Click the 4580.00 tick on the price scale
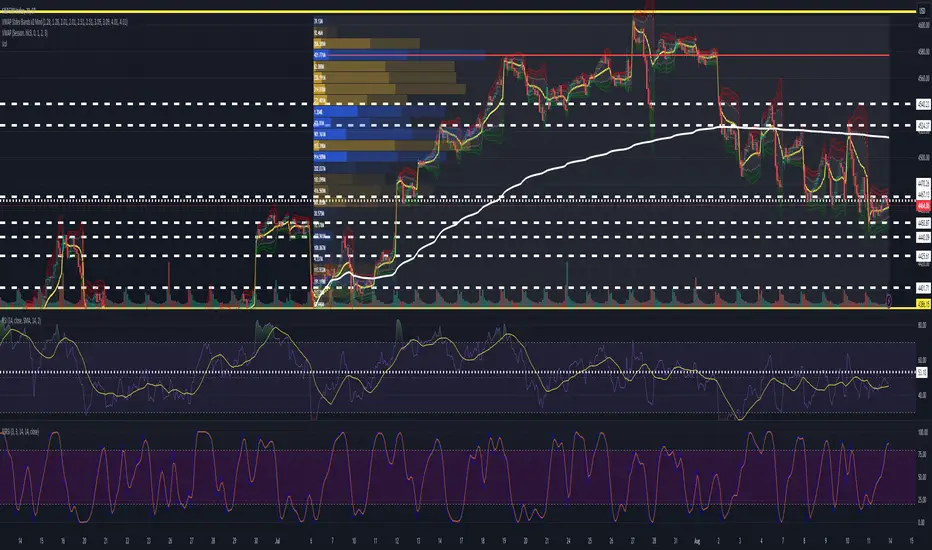This screenshot has height=550, width=932. (x=923, y=52)
